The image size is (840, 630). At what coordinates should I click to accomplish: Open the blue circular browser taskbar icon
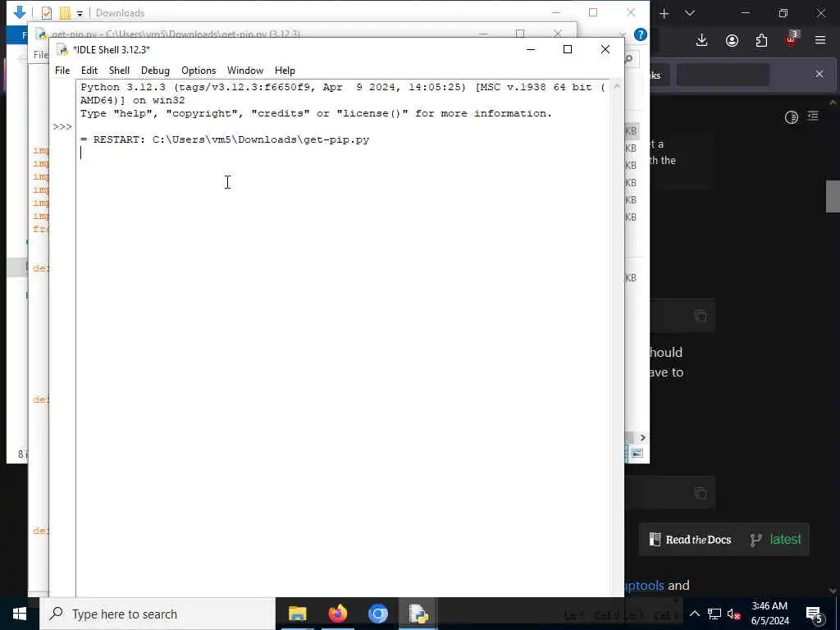[x=377, y=614]
